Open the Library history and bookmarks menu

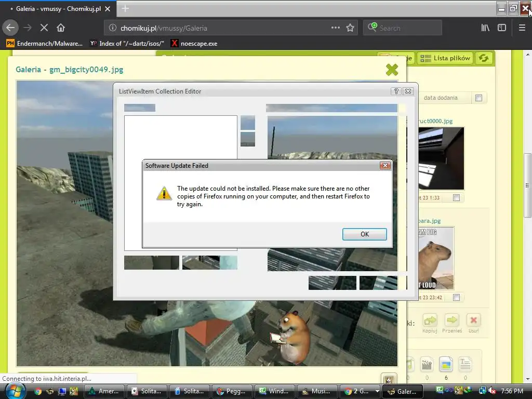(x=485, y=28)
